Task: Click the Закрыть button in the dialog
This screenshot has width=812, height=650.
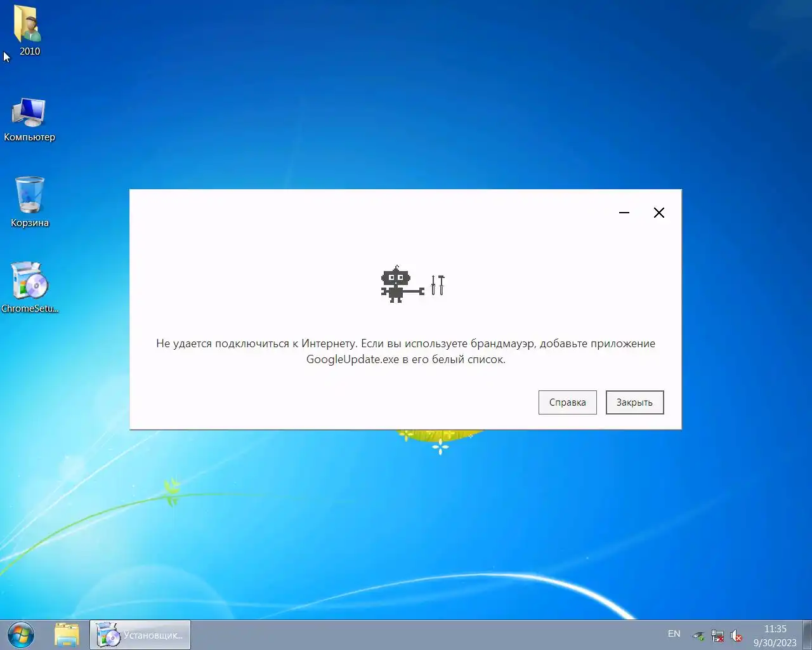Action: (634, 402)
